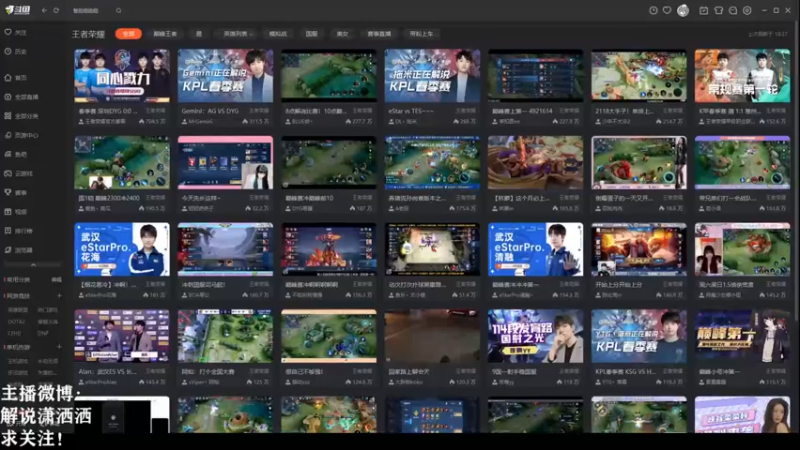This screenshot has height=450, width=800.
Task: Open 历史 clock item in the sidebar
Action: pos(16,52)
